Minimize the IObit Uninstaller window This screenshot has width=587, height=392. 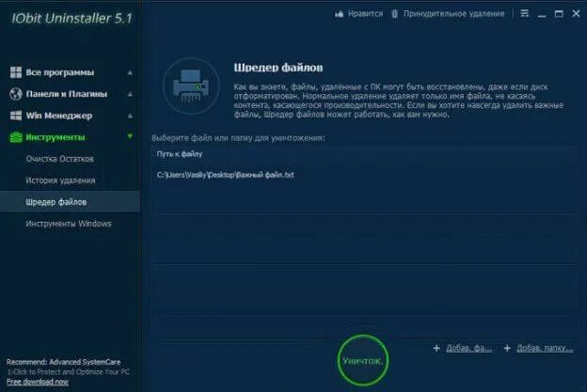pyautogui.click(x=542, y=15)
